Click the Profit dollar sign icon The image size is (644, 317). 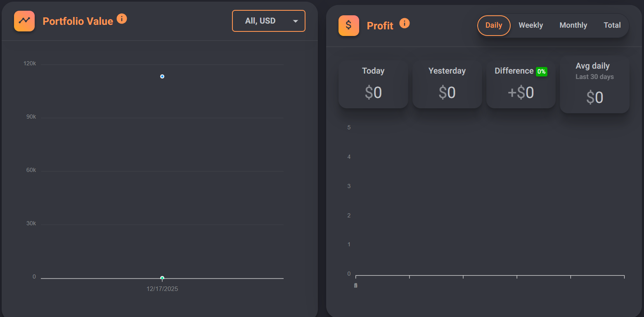[349, 26]
